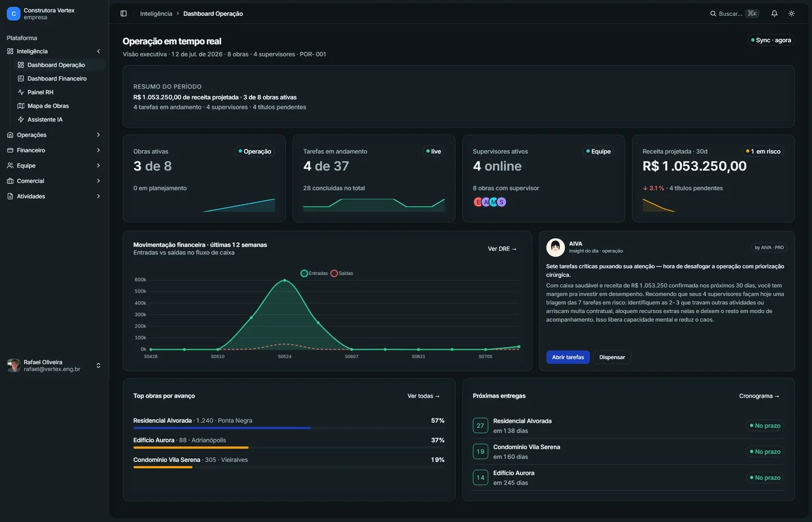Click the Dashboard Operação sidebar icon
This screenshot has height=522, width=812.
pos(21,65)
